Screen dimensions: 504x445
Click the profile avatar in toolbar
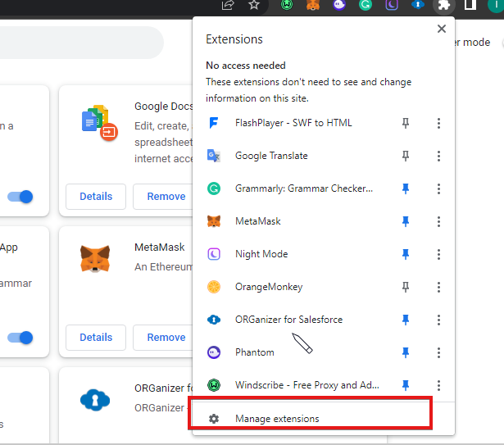pyautogui.click(x=496, y=5)
